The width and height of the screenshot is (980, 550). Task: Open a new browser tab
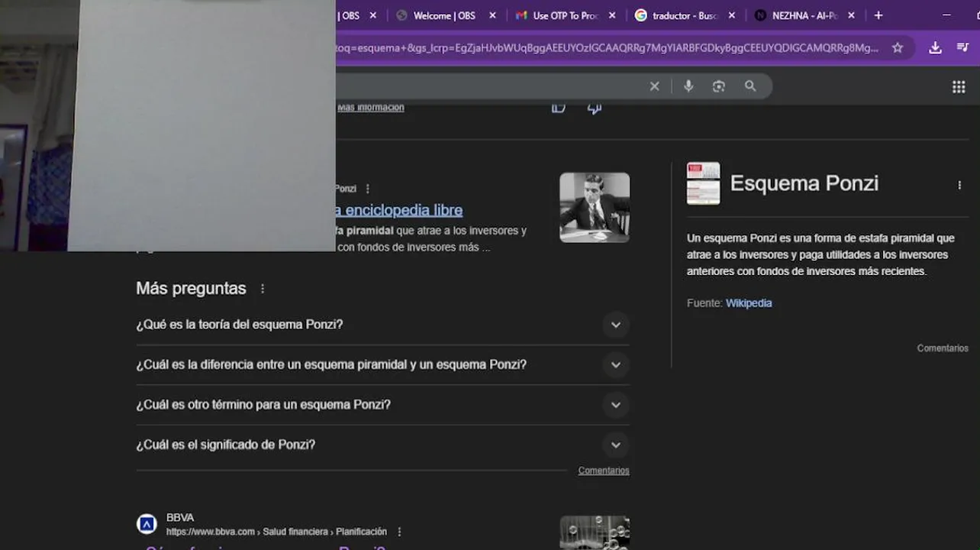878,15
